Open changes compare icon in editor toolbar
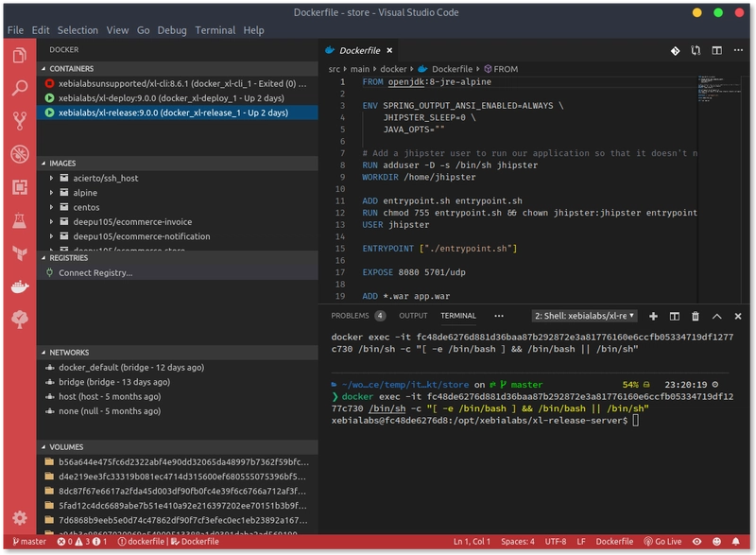 click(x=696, y=51)
